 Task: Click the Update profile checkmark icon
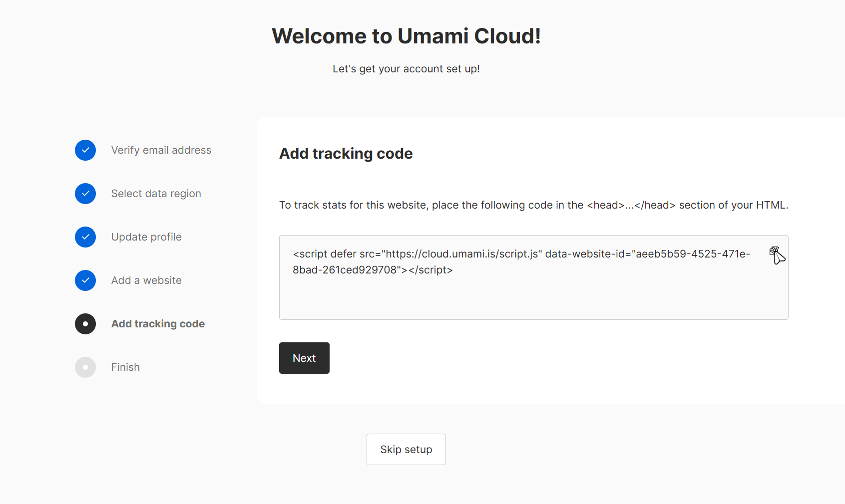pos(85,237)
